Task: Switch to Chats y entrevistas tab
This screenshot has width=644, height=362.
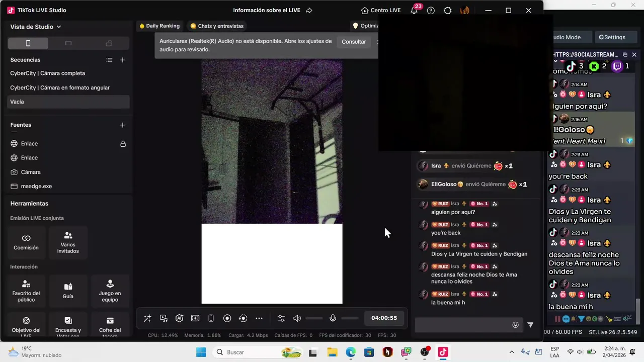Action: click(x=216, y=26)
